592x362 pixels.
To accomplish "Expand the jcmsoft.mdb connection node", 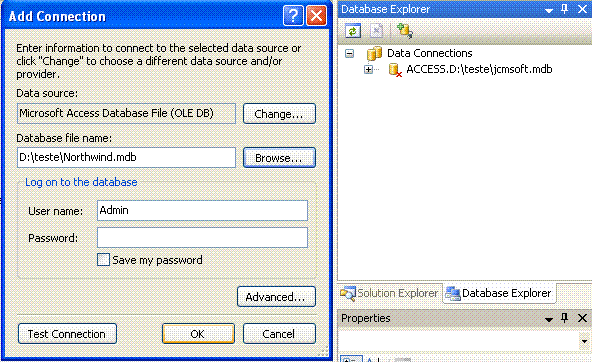I will (368, 69).
